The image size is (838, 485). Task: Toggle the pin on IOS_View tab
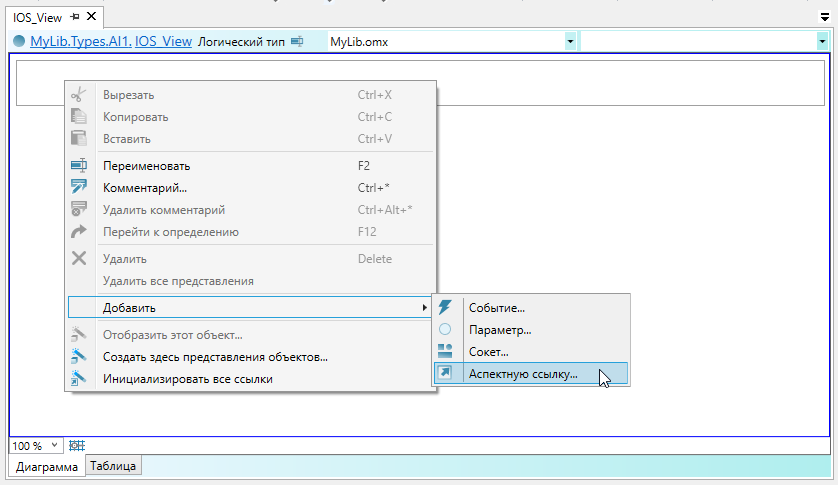pyautogui.click(x=75, y=18)
